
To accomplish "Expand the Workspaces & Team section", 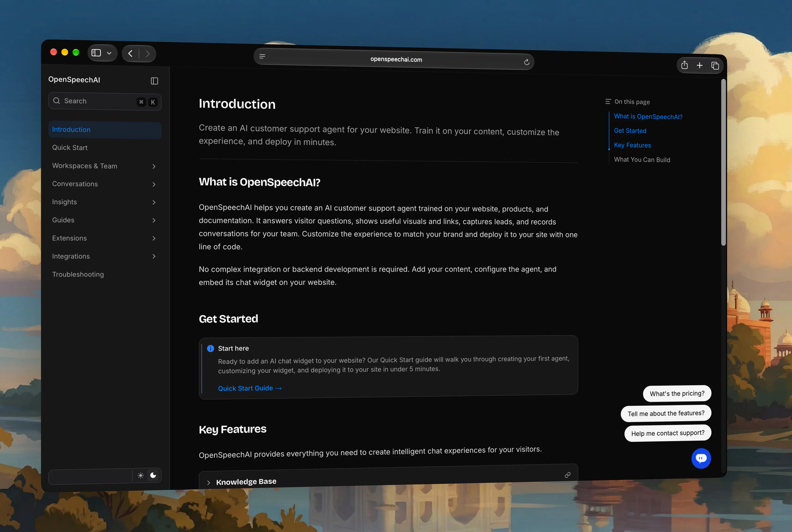I will pyautogui.click(x=154, y=166).
